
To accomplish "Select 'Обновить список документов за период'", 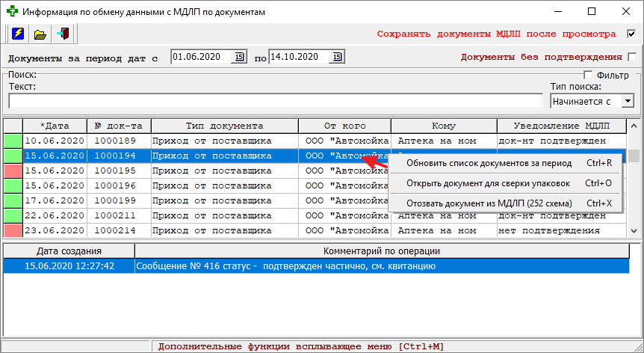I will pos(489,163).
